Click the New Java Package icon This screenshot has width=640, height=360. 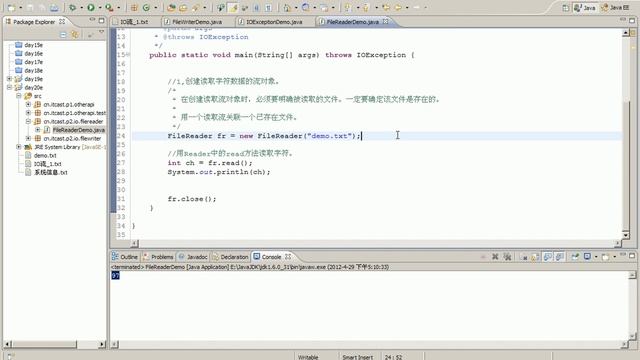pyautogui.click(x=134, y=7)
